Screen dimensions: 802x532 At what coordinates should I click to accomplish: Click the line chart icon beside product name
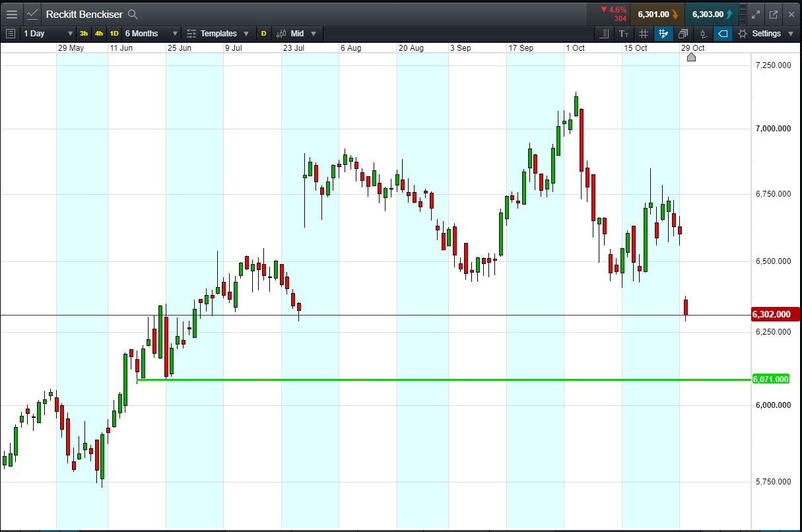click(32, 14)
